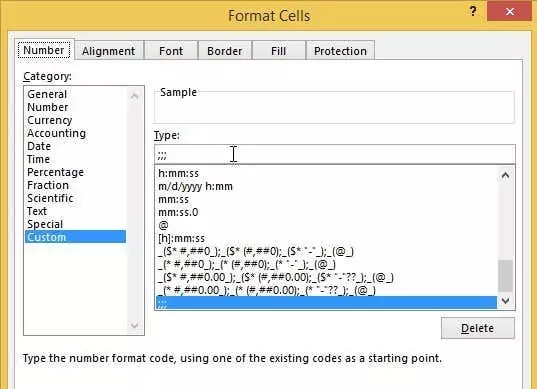
Task: Click inside the Type input field
Action: coord(334,154)
